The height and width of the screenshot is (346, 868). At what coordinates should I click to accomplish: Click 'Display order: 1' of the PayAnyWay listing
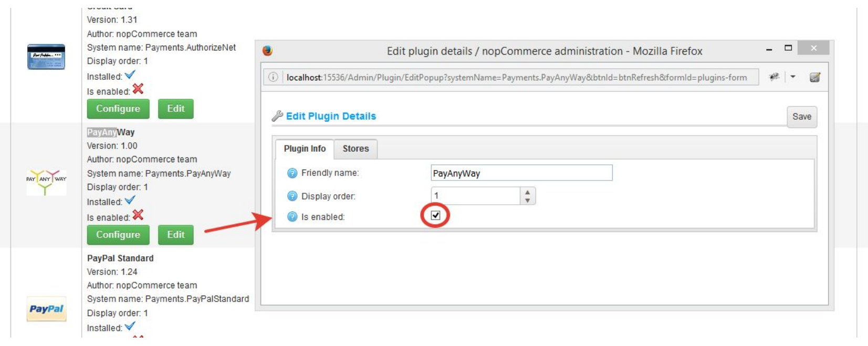(118, 187)
